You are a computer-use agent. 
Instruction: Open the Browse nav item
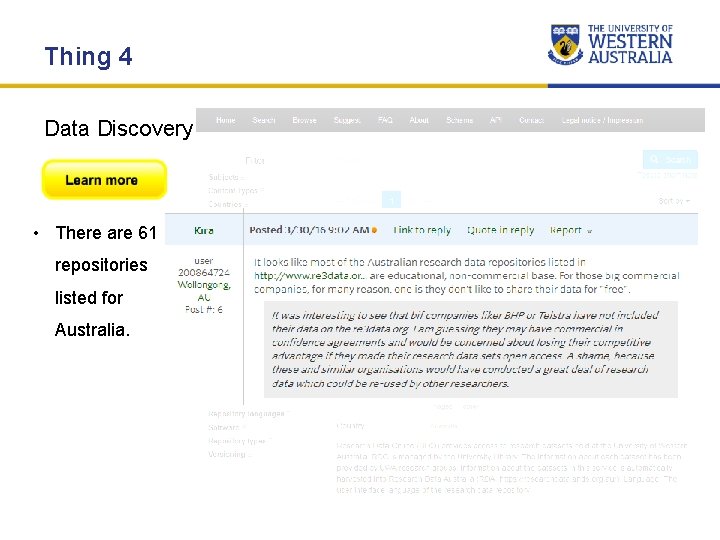pos(304,120)
